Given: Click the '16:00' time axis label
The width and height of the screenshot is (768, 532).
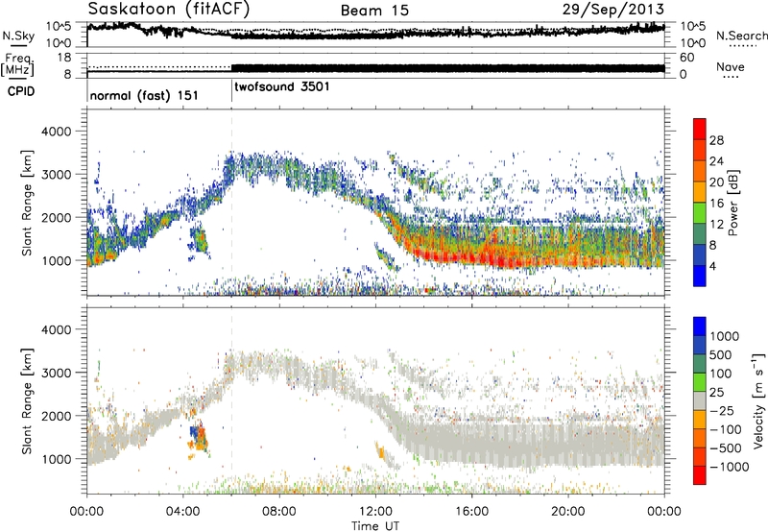Looking at the screenshot, I should tap(471, 512).
